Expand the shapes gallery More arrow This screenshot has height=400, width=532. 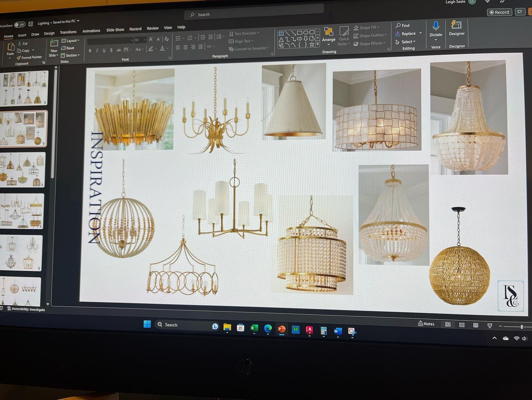click(318, 44)
